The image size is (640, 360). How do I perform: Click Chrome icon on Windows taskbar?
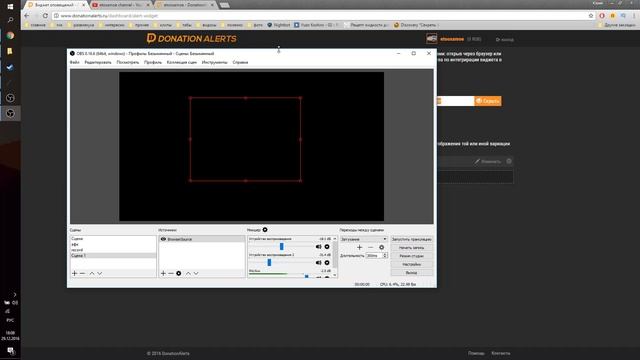pyautogui.click(x=10, y=36)
